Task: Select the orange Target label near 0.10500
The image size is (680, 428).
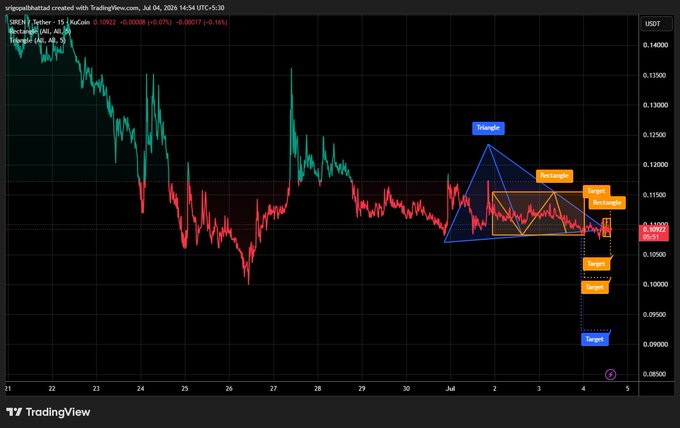Action: tap(596, 264)
